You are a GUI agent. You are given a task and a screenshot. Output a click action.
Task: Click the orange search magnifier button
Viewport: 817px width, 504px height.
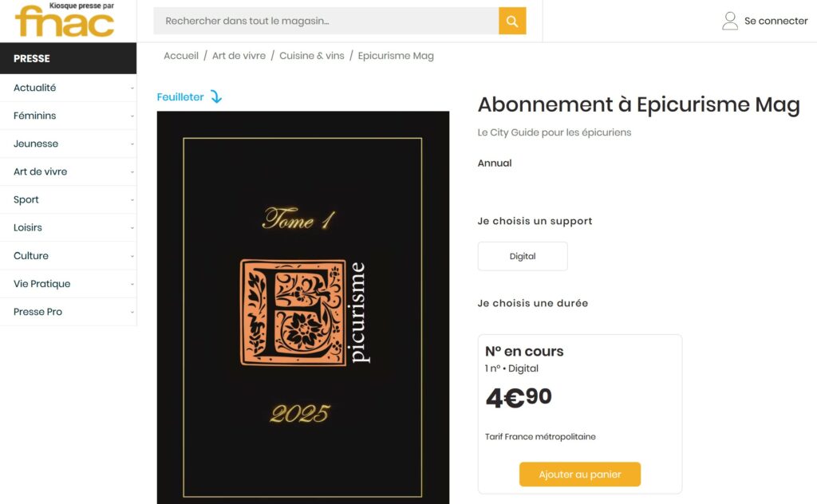(512, 21)
